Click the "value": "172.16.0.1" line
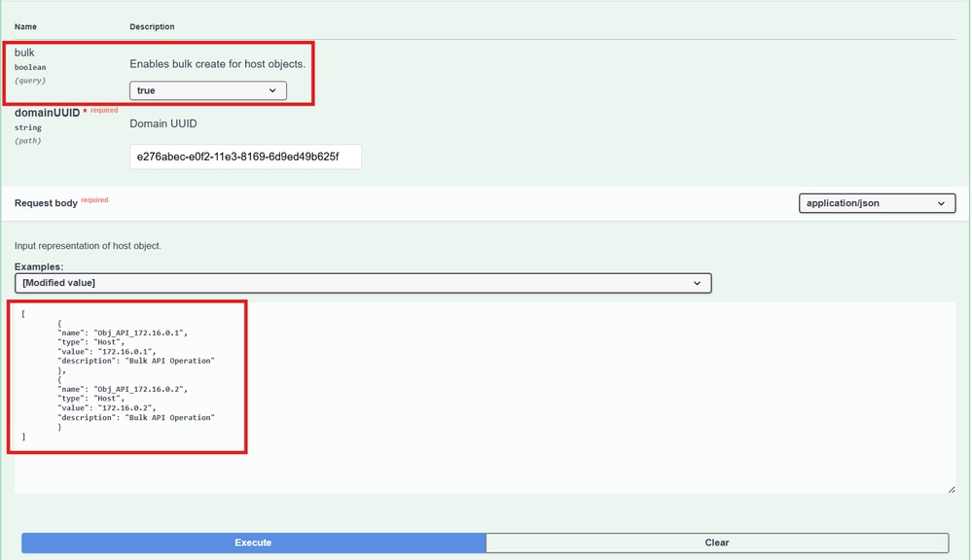The height and width of the screenshot is (560, 972). (x=107, y=351)
